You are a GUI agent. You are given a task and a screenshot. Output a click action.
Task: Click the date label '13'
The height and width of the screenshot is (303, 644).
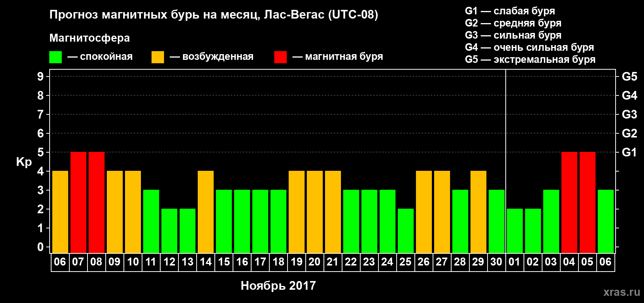[x=188, y=262]
